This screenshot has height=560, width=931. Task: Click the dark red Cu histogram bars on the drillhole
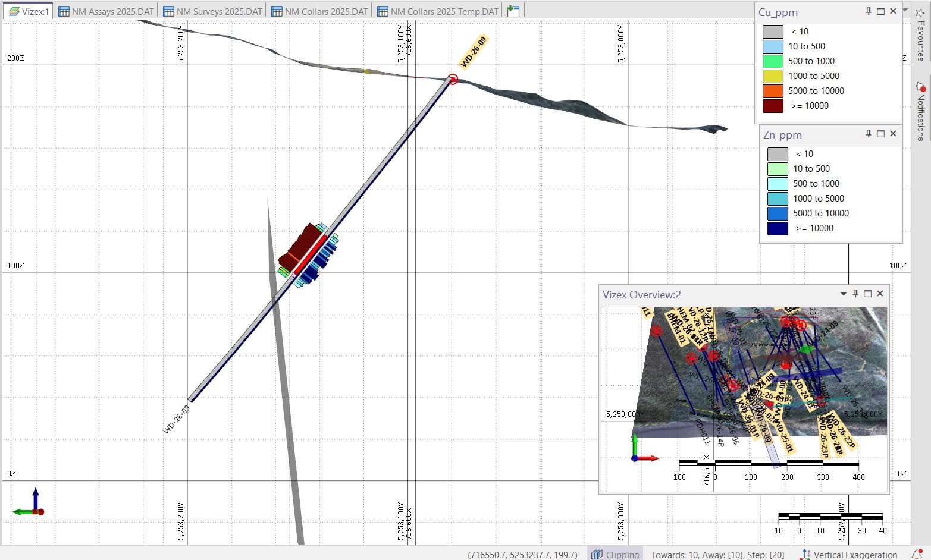[x=301, y=246]
